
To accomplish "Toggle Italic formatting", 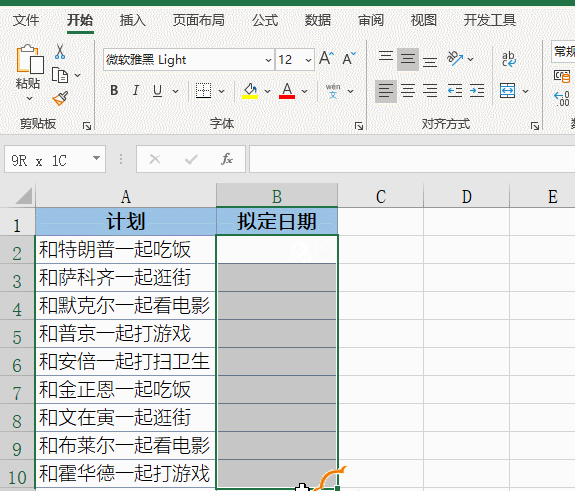I will 136,90.
